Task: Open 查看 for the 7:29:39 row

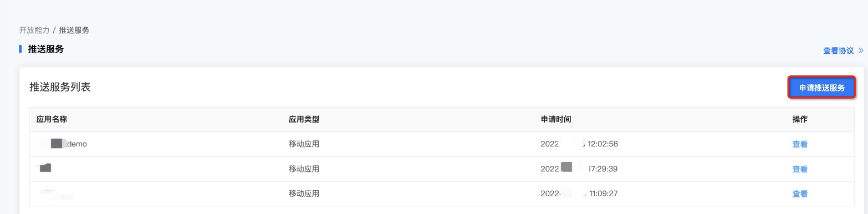Action: pyautogui.click(x=800, y=169)
